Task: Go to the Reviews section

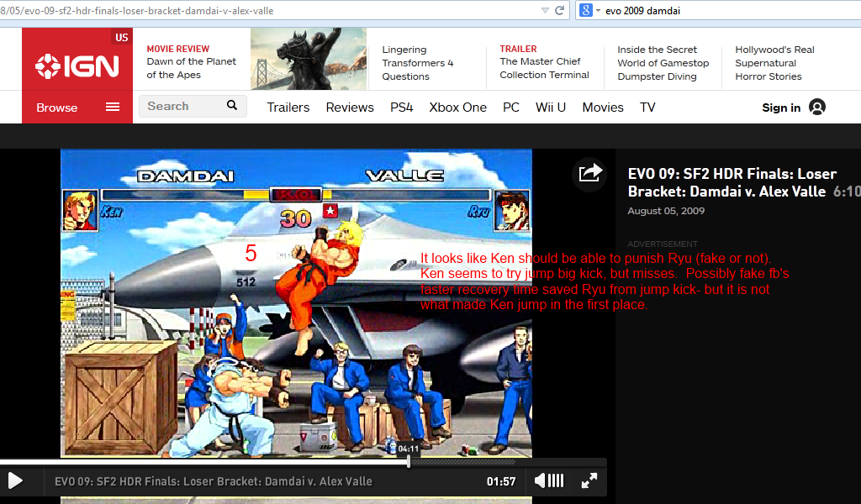Action: coord(350,108)
